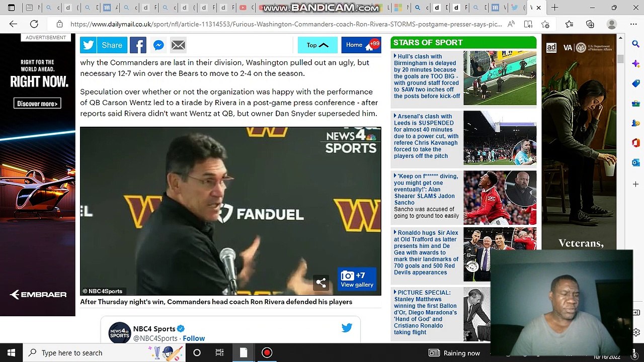Screen dimensions: 644x362
Task: Open Read aloud icon in address bar
Action: (x=511, y=24)
